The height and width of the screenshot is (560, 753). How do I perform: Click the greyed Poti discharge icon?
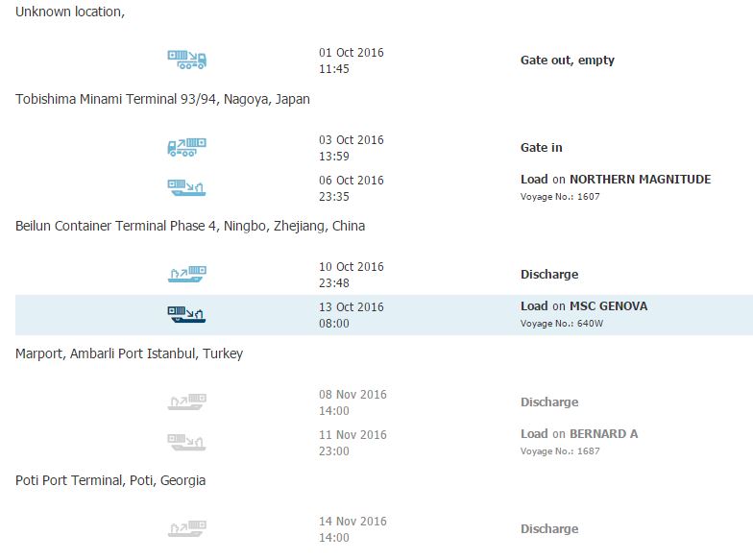[x=186, y=528]
